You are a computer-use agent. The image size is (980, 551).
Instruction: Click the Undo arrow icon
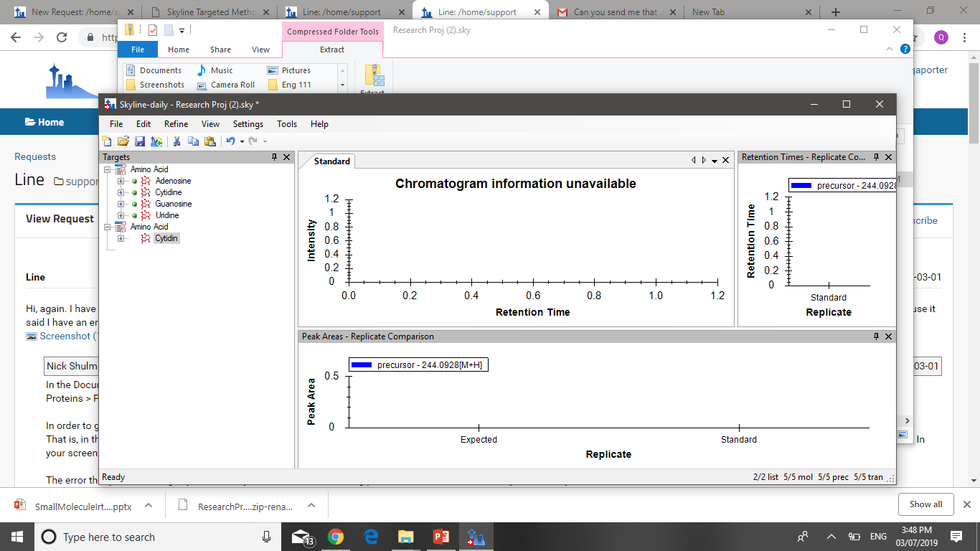coord(230,141)
